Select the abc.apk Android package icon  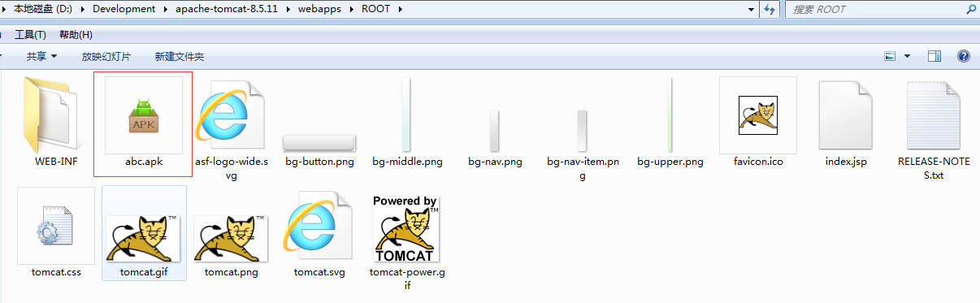tap(144, 115)
